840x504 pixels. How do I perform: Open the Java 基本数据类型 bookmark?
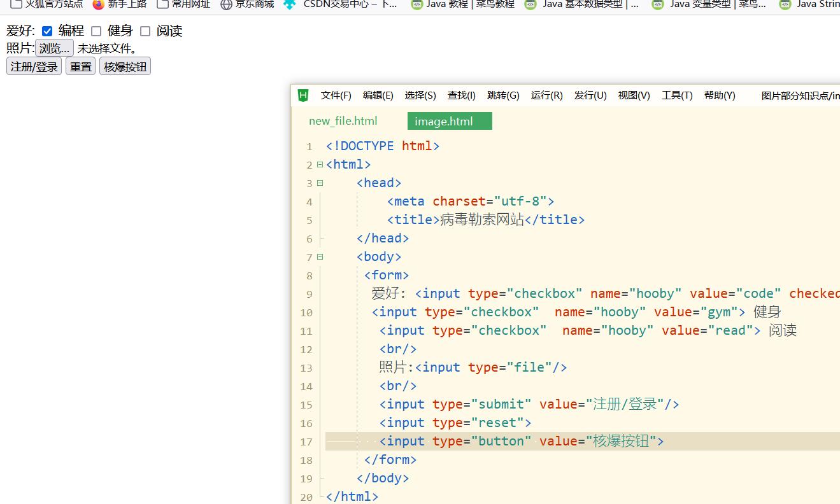tap(581, 4)
